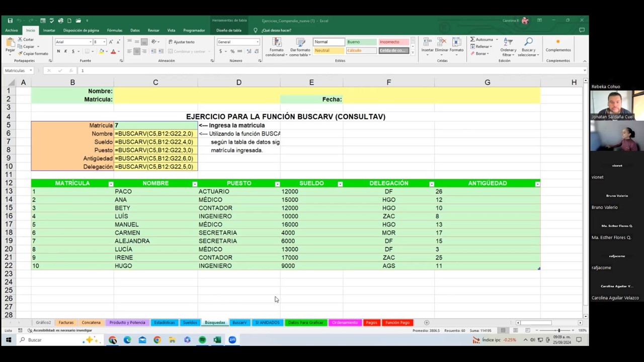Open the Buscar y seleccionar magnifier
This screenshot has height=362, width=644.
[x=528, y=46]
